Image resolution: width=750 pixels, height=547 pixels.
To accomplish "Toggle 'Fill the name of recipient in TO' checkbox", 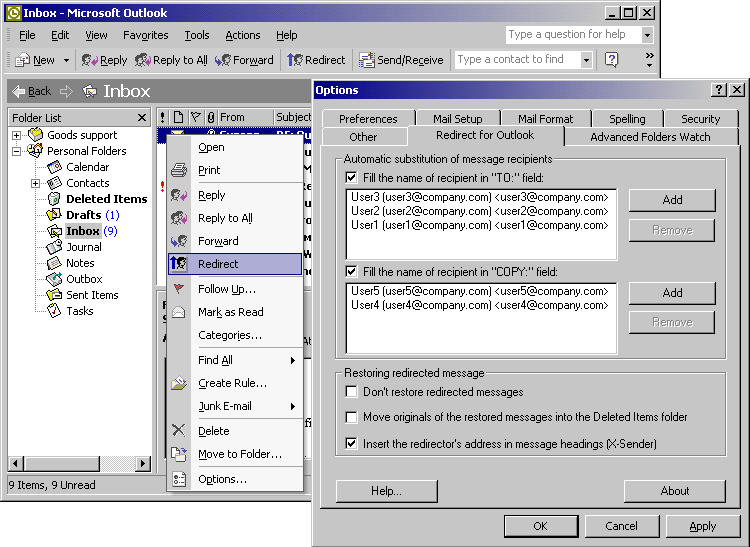I will 352,178.
